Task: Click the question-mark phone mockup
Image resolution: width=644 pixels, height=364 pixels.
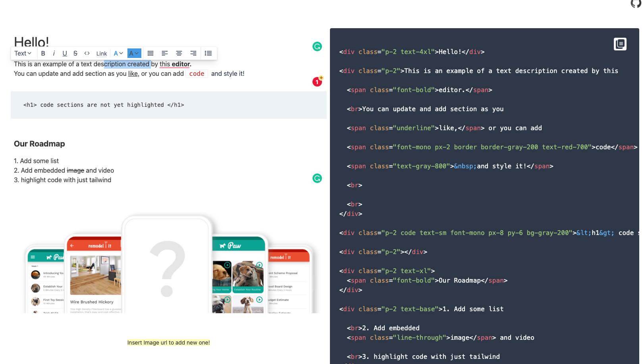Action: click(x=167, y=266)
